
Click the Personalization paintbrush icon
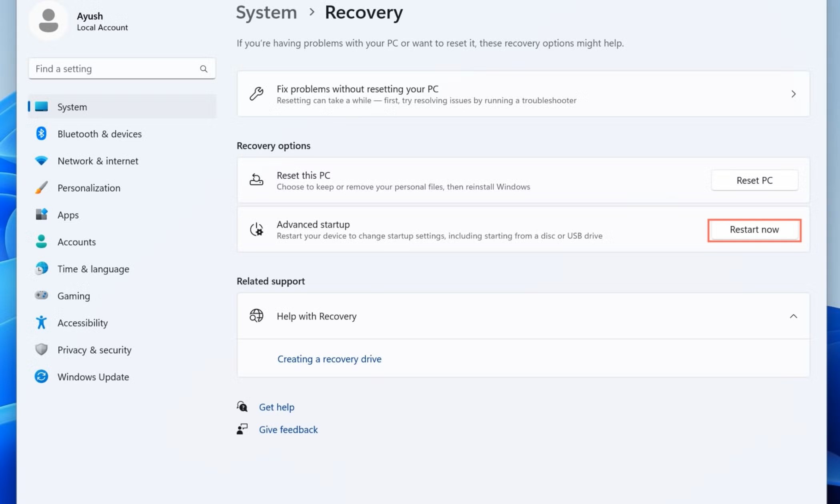tap(41, 188)
